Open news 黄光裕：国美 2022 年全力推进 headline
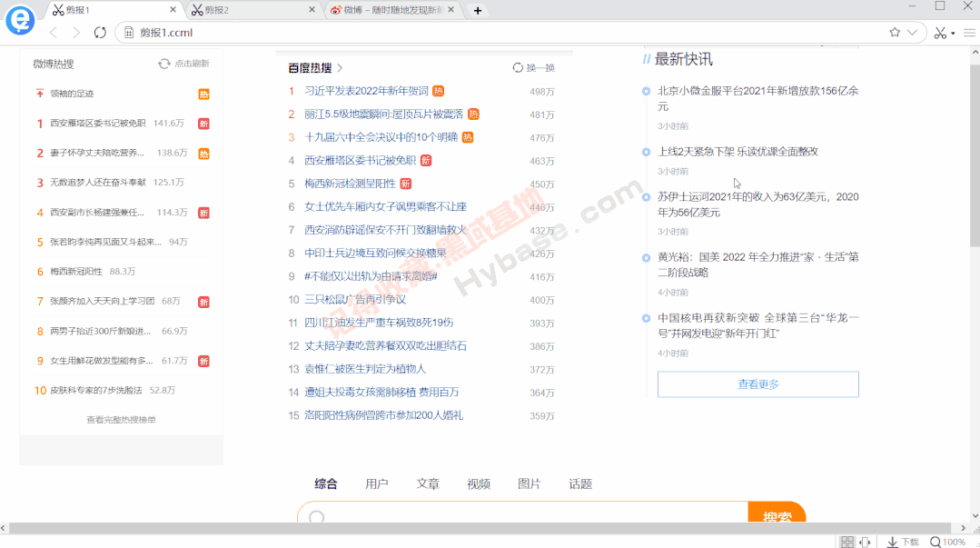Image resolution: width=980 pixels, height=548 pixels. pyautogui.click(x=758, y=264)
